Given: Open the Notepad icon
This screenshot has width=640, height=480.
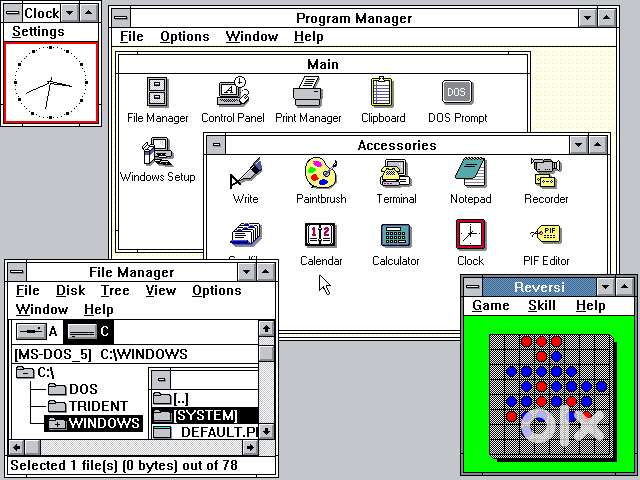Looking at the screenshot, I should coord(470,181).
